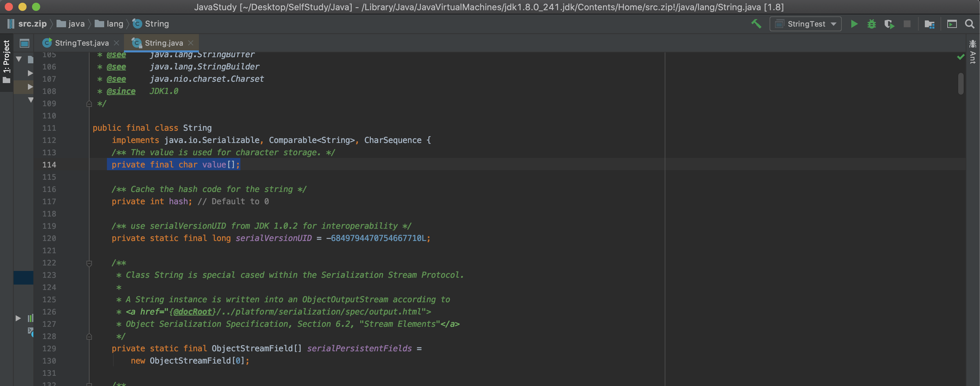Click the serialVersionUID field name on line 120
Screen dimensions: 980x386
point(273,238)
